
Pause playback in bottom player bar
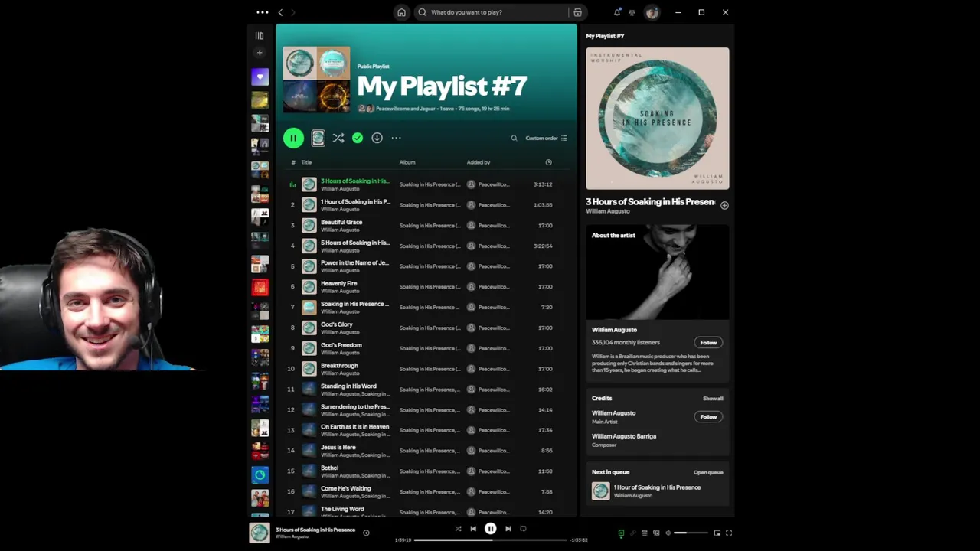coord(491,529)
